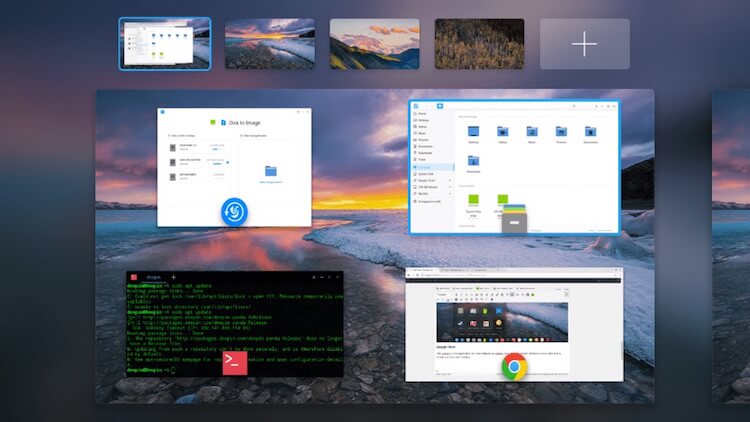Click the blue storage folder icon in Deepin Clone
The width and height of the screenshot is (750, 422).
[x=271, y=171]
